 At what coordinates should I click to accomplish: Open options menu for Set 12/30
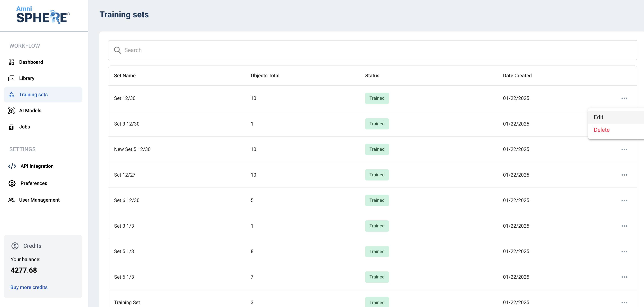click(624, 98)
